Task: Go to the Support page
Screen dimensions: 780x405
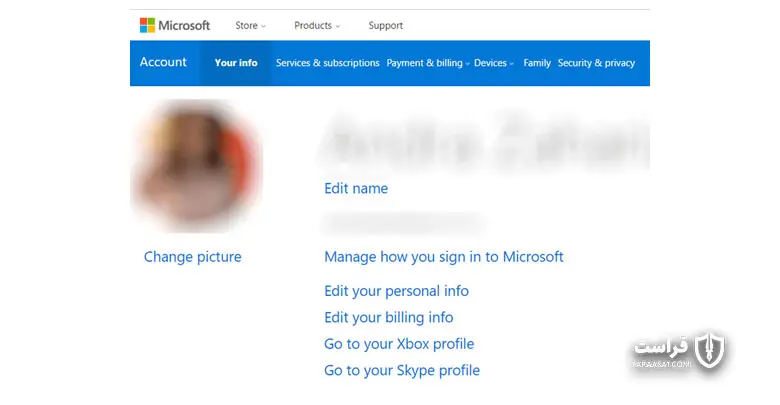Action: click(x=386, y=25)
